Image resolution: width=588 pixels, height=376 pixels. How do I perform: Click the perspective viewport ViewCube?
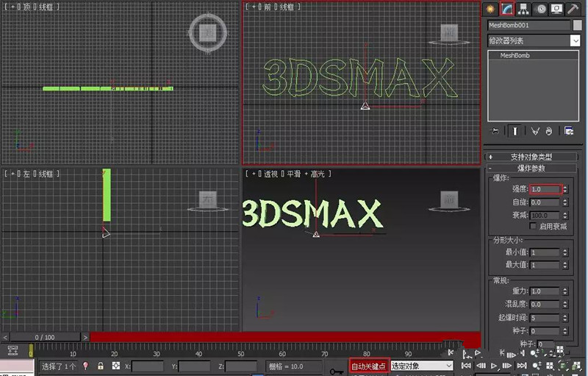[449, 201]
